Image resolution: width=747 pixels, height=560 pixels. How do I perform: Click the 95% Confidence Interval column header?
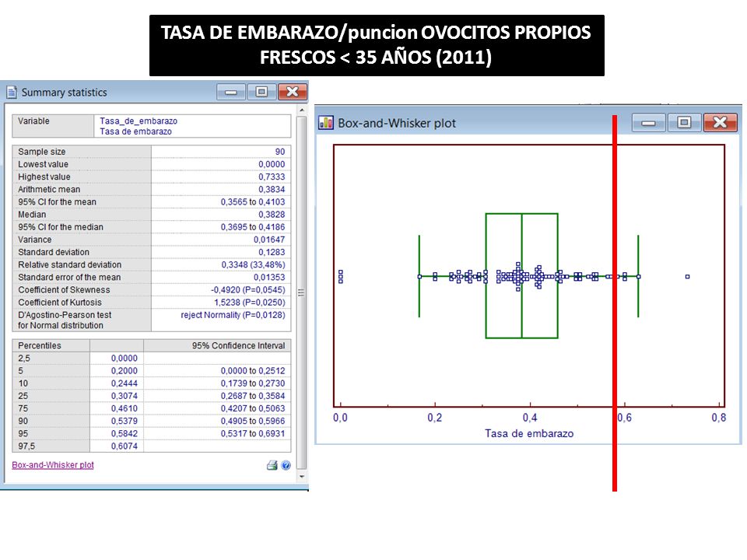tap(238, 345)
